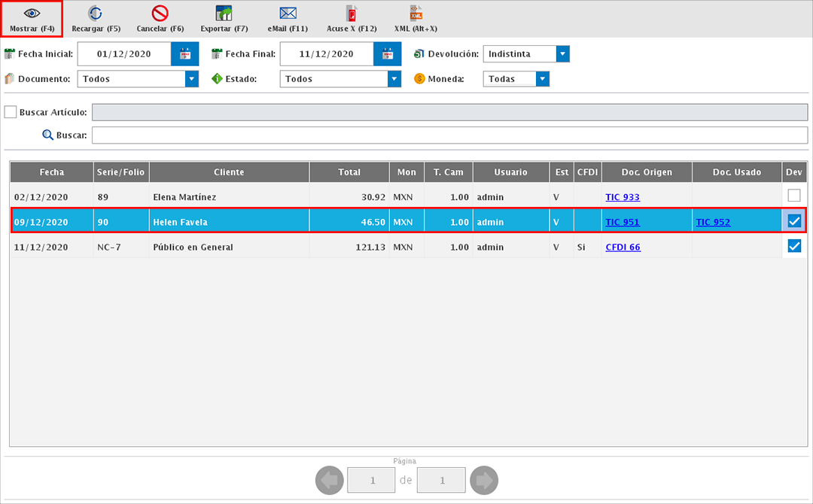Expand the Documento dropdown
The width and height of the screenshot is (813, 504).
tap(192, 79)
